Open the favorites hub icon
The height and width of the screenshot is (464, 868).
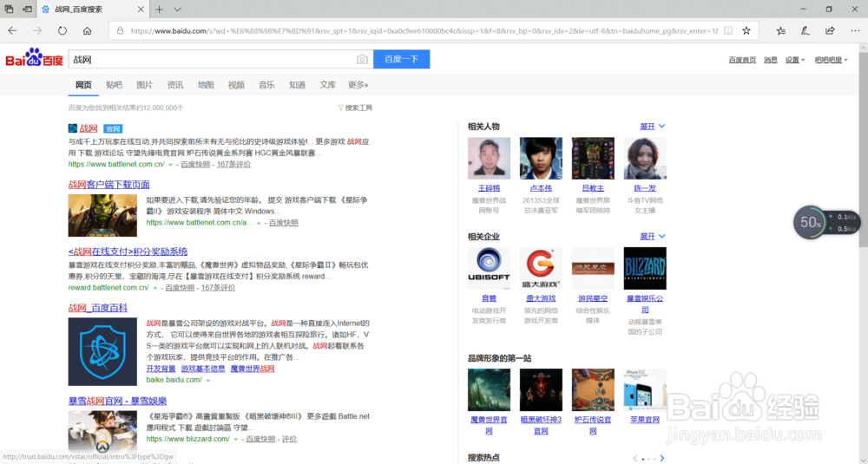pos(780,31)
